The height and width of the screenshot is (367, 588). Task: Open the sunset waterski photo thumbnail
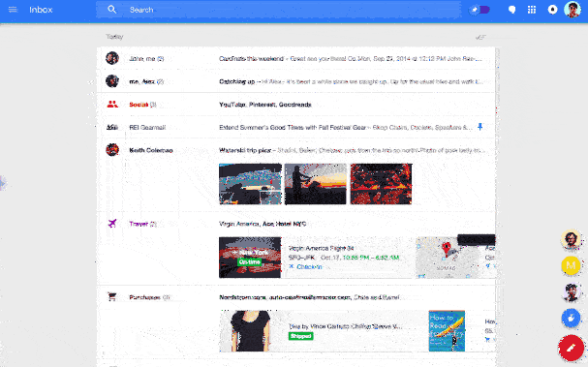(316, 184)
